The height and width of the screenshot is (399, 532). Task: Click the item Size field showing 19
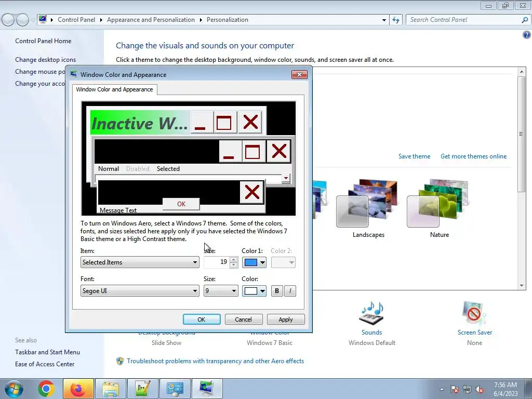click(217, 262)
